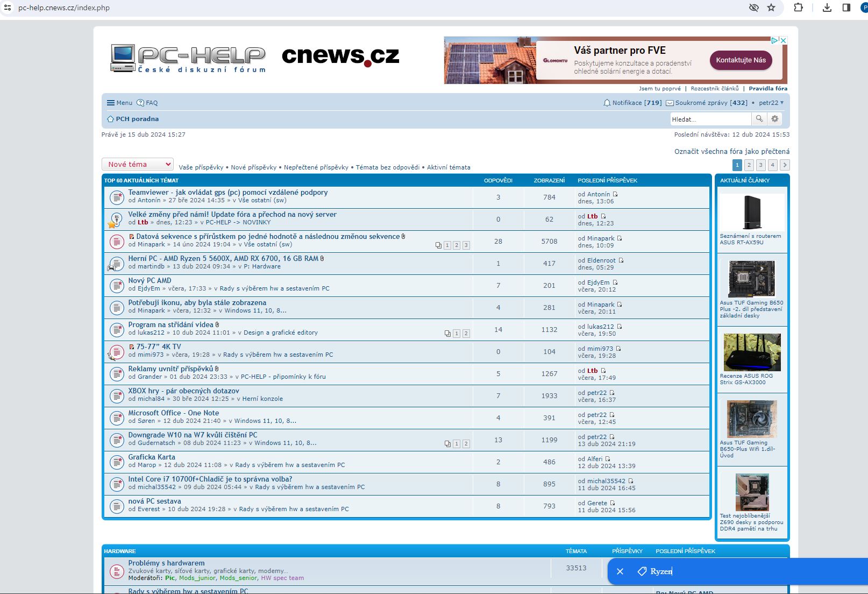Image resolution: width=868 pixels, height=594 pixels.
Task: Close the Ryzen search bar
Action: [620, 571]
